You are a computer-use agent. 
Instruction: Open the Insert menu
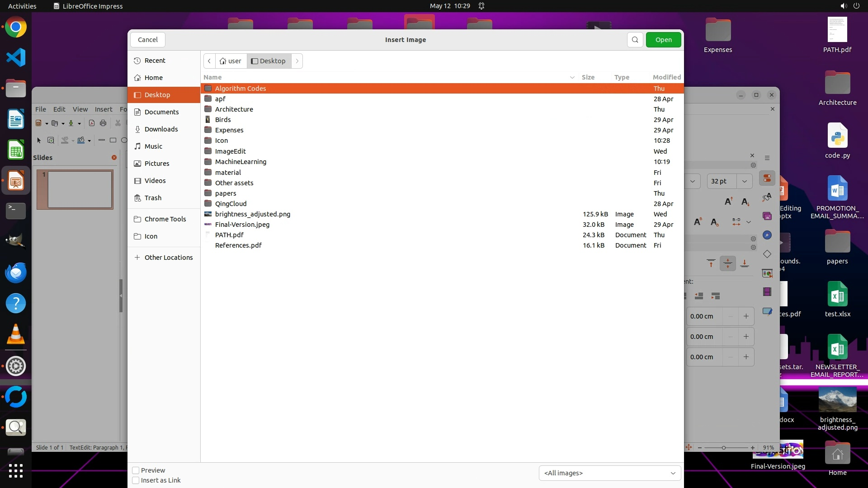coord(104,109)
